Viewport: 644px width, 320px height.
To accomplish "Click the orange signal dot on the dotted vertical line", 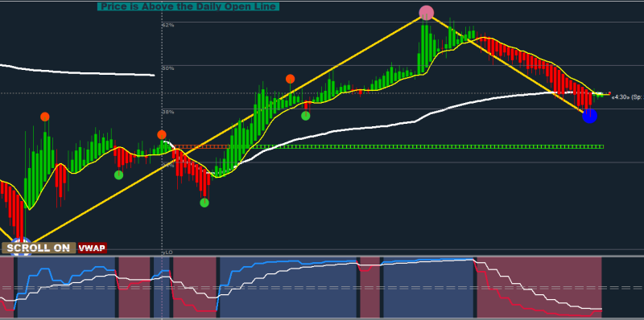I will point(162,135).
